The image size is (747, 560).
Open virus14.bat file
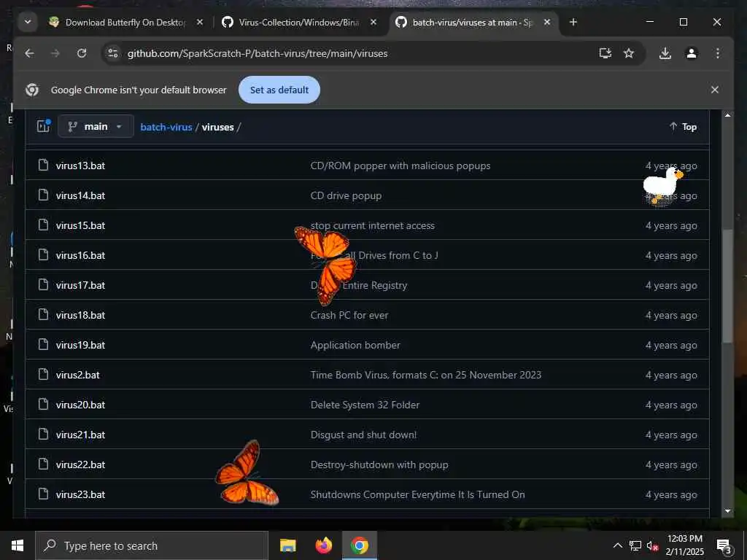click(80, 195)
